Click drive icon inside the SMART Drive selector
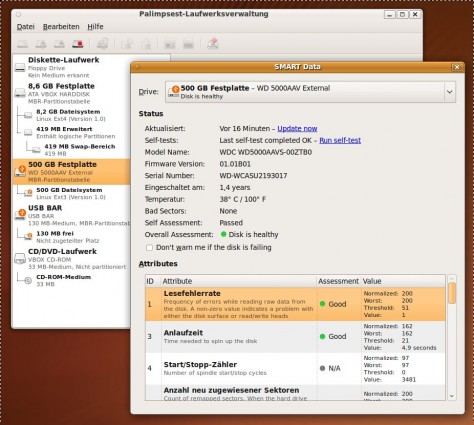 [x=174, y=91]
